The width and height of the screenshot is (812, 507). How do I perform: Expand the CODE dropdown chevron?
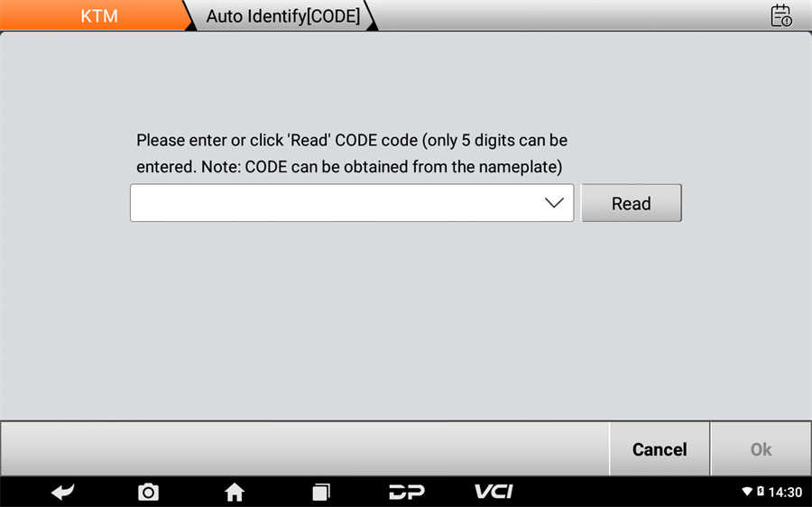(x=554, y=203)
